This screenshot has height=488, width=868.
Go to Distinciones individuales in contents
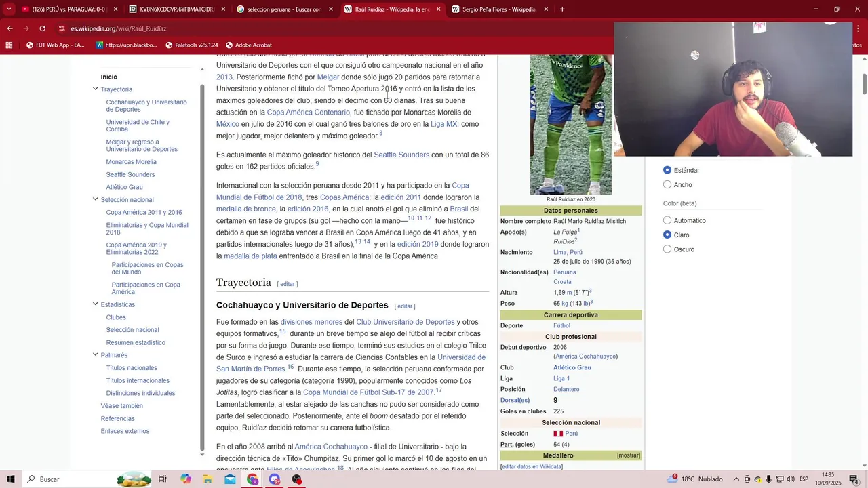point(140,393)
